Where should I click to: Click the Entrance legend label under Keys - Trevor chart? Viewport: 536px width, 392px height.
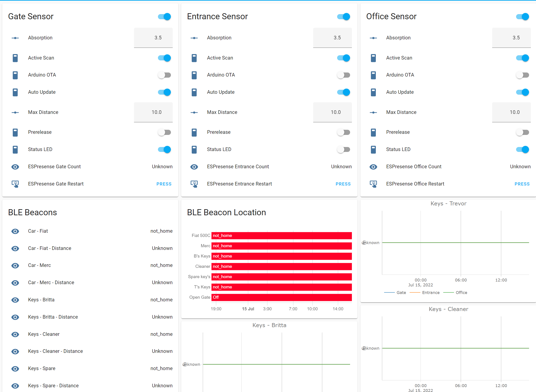[x=431, y=293]
